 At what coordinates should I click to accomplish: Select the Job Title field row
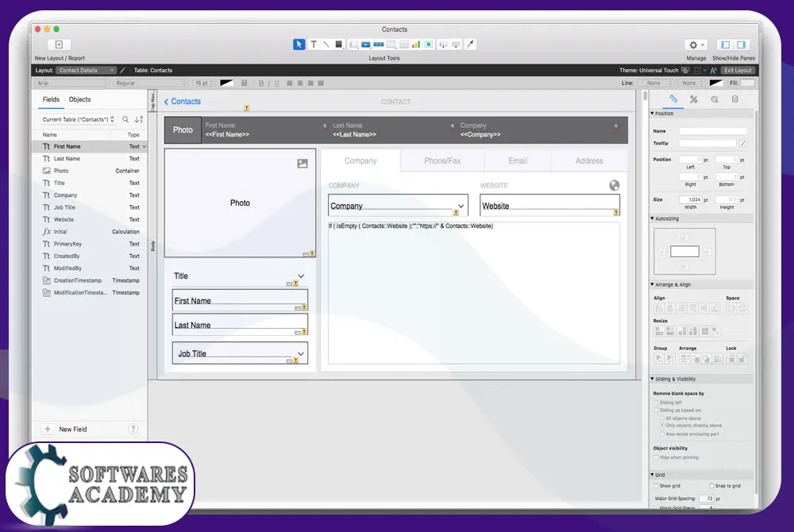90,207
